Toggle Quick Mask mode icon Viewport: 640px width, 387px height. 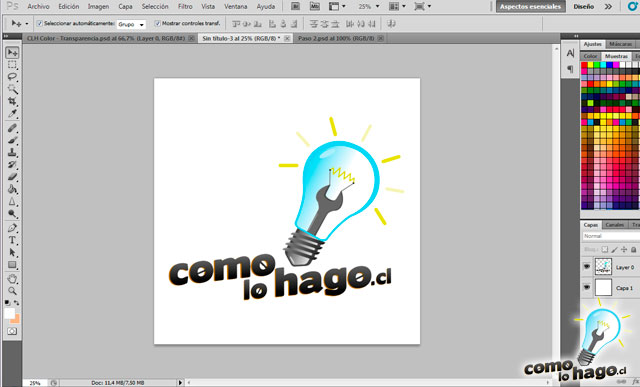pyautogui.click(x=12, y=331)
